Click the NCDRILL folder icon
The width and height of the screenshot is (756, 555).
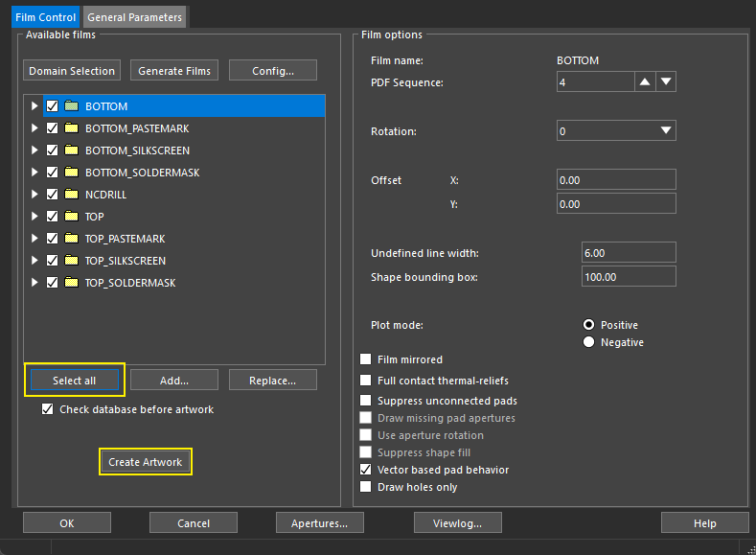[71, 195]
